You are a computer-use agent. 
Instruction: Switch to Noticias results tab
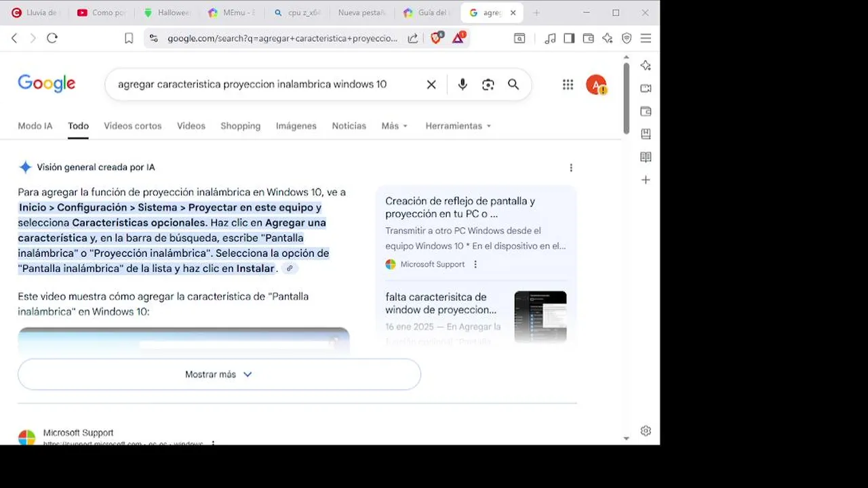click(x=349, y=126)
